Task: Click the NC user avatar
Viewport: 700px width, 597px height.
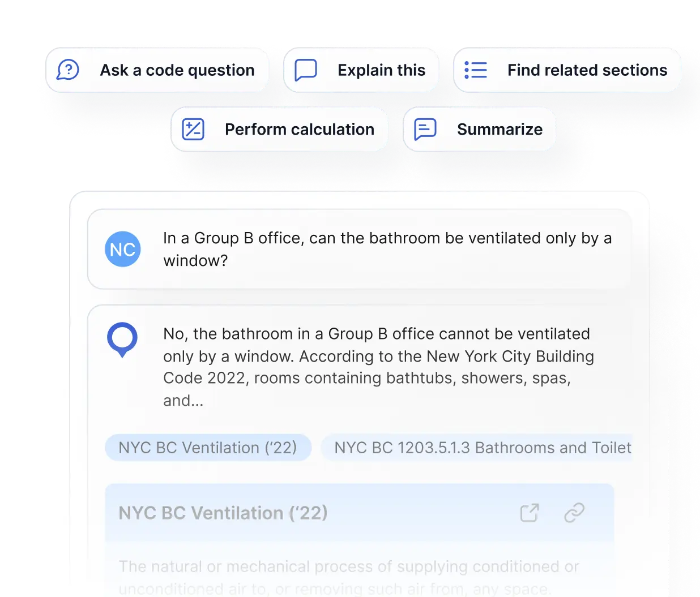Action: tap(122, 249)
